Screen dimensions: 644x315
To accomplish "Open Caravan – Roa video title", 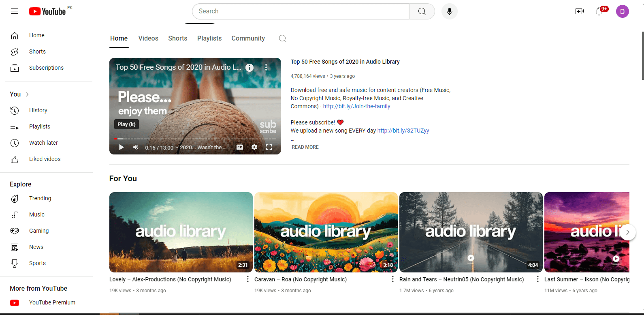I will pos(301,279).
